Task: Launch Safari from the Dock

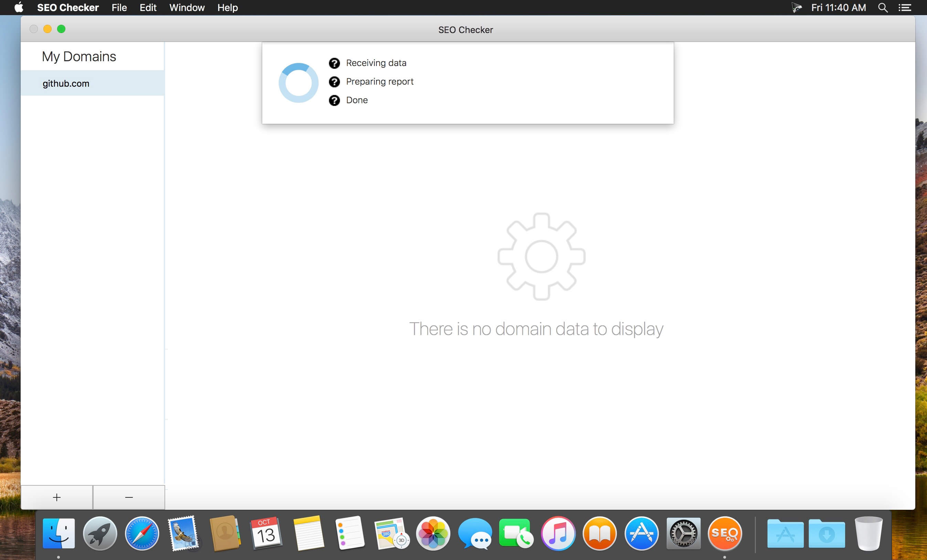Action: point(142,533)
